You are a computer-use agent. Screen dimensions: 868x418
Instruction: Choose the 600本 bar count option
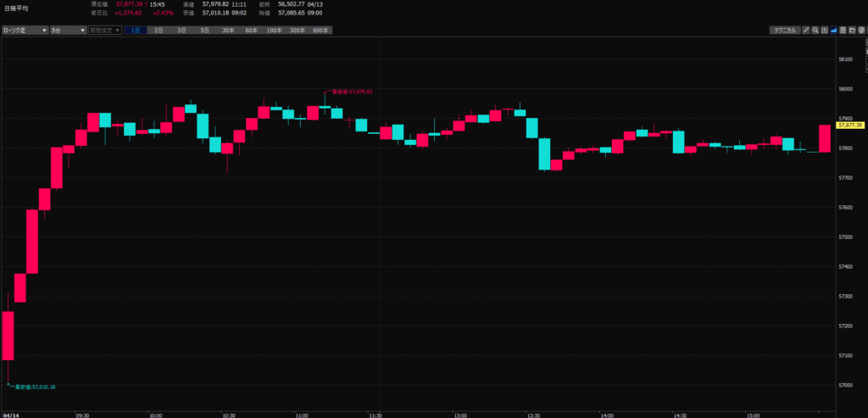pos(320,31)
